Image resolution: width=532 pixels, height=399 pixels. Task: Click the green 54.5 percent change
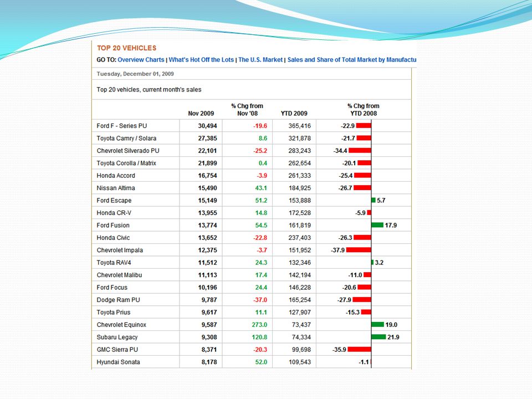(x=261, y=226)
